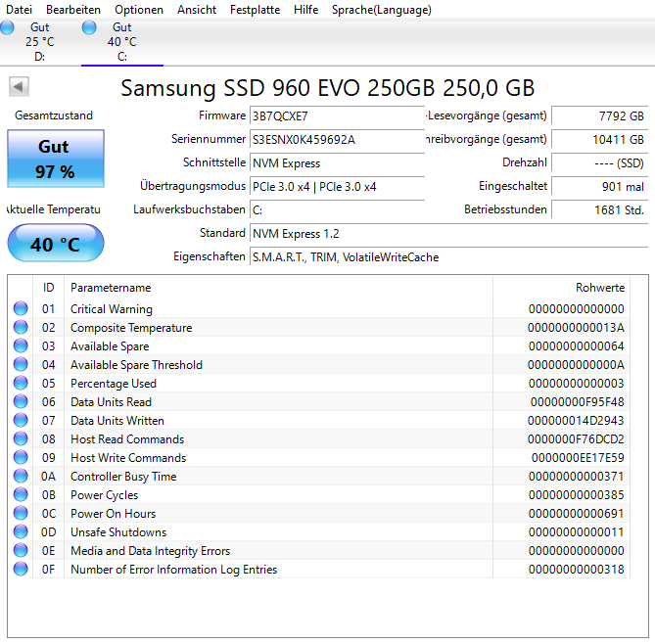Click status orb for Composite Temperature row

pyautogui.click(x=21, y=327)
